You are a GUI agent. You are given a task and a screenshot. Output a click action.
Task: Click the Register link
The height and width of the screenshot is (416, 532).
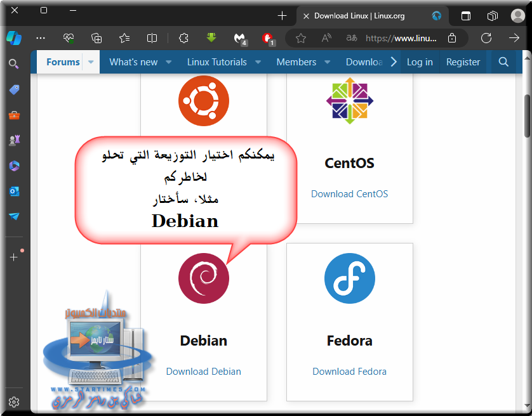pos(463,62)
